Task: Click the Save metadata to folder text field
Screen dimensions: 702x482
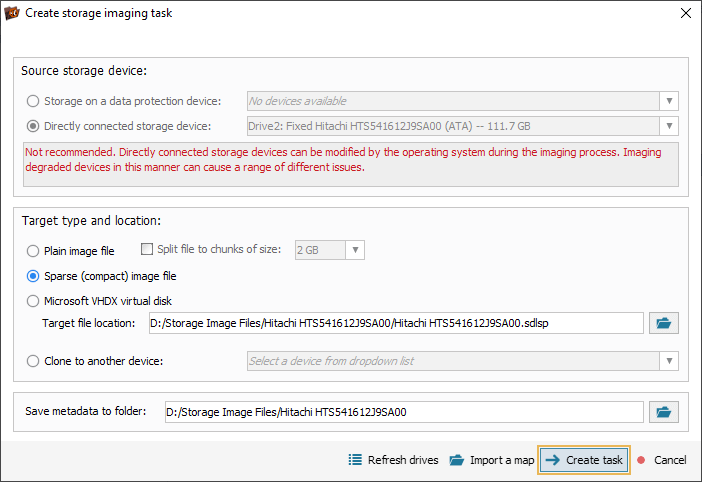Action: tap(404, 412)
